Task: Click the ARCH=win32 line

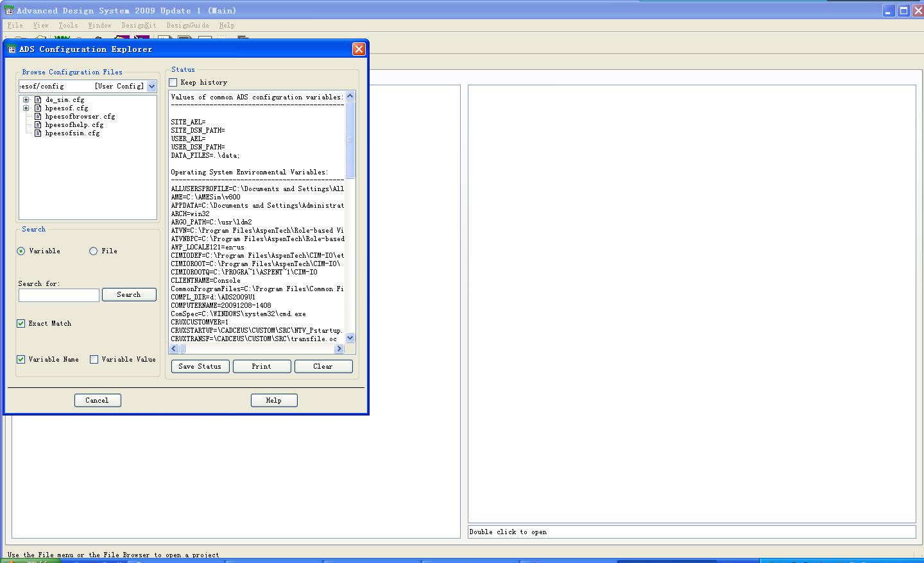Action: [190, 214]
